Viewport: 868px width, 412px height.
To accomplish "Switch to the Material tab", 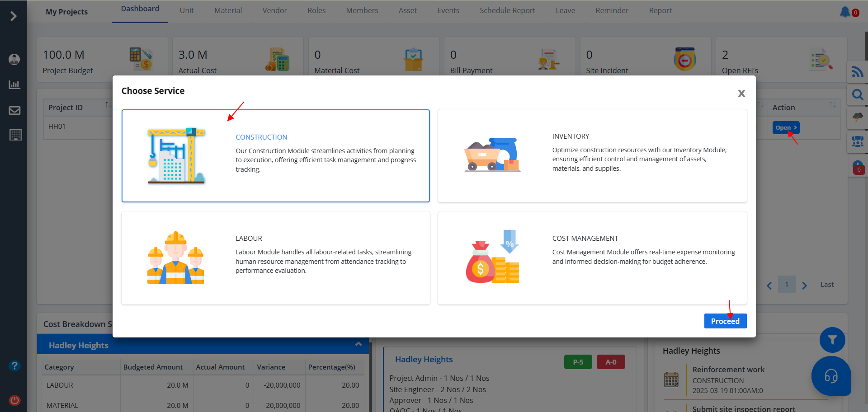I will click(228, 10).
